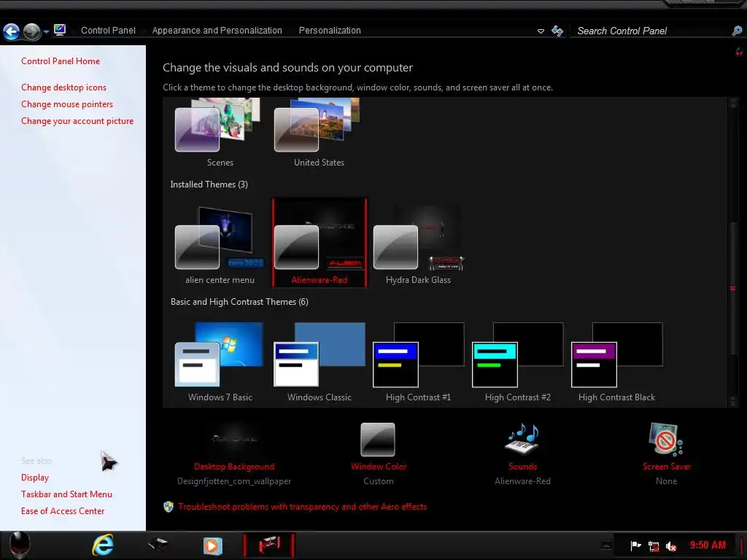
Task: Select the Scenes theme
Action: [220, 133]
